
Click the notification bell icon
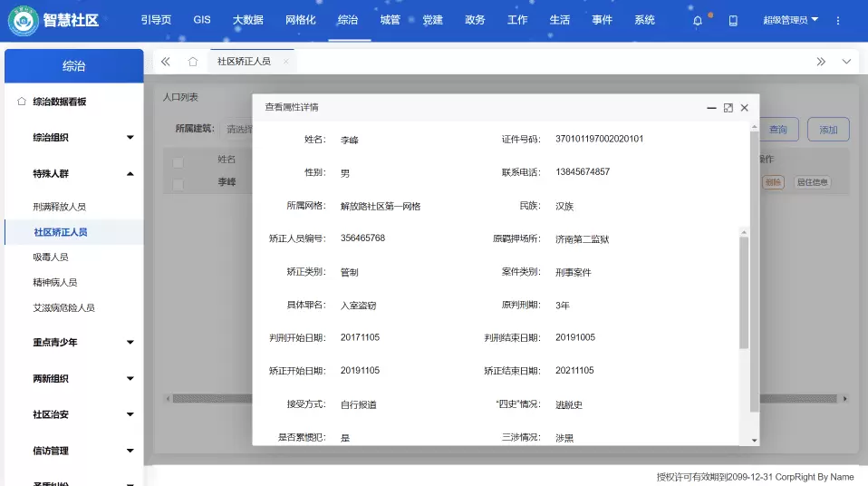point(698,20)
